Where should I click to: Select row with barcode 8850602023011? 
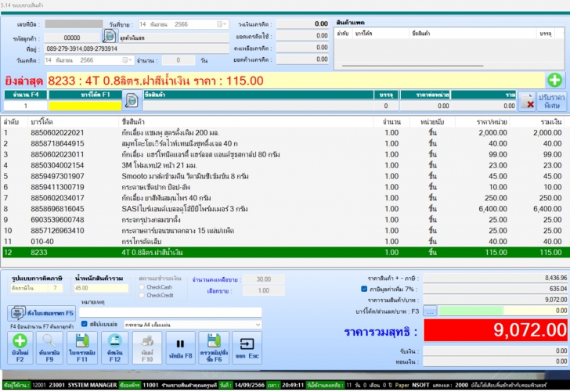tap(285, 154)
